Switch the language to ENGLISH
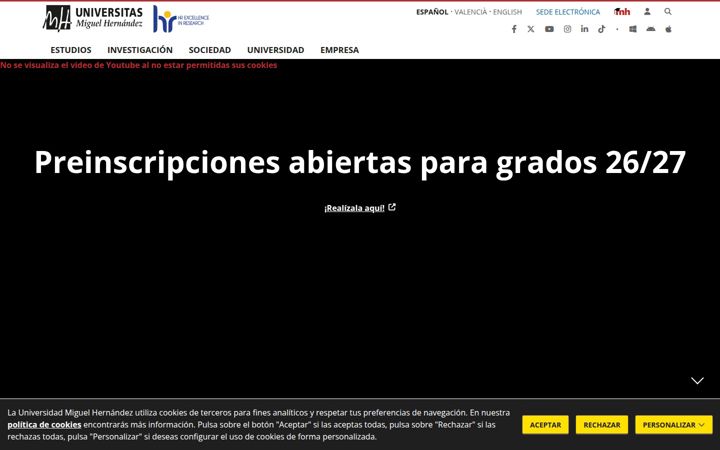The height and width of the screenshot is (450, 720). [x=507, y=12]
